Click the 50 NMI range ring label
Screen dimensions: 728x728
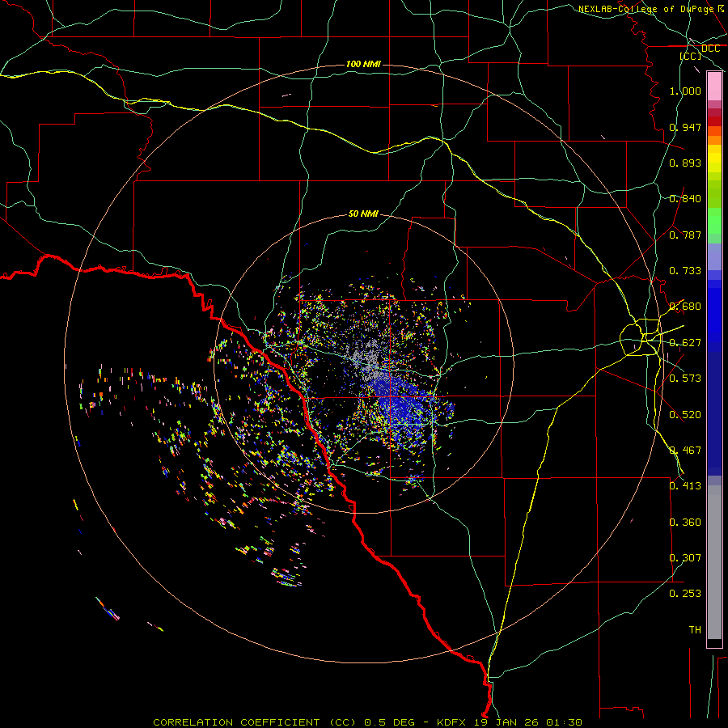coord(363,214)
